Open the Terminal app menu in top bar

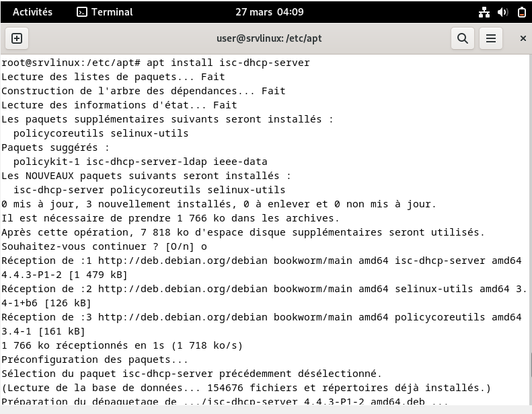point(105,12)
